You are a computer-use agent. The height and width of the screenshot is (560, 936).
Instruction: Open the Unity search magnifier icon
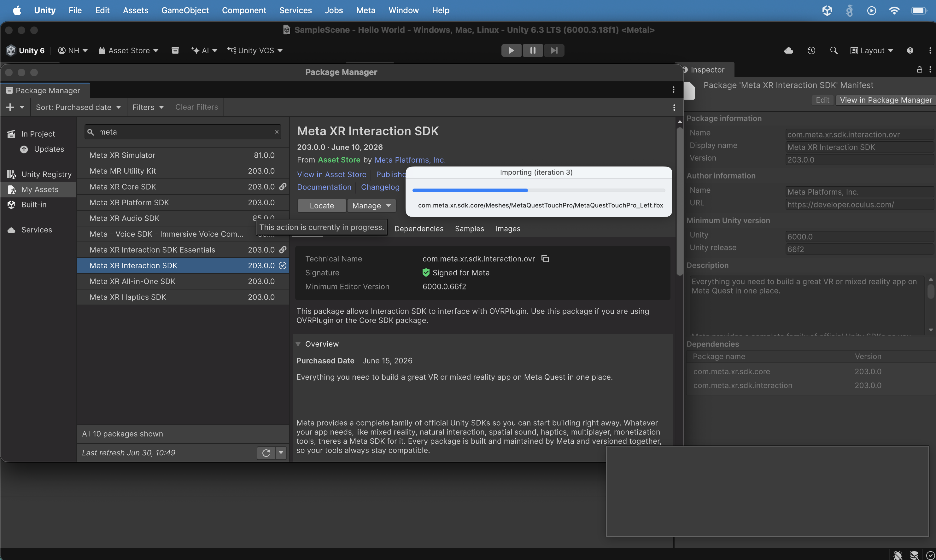tap(834, 50)
